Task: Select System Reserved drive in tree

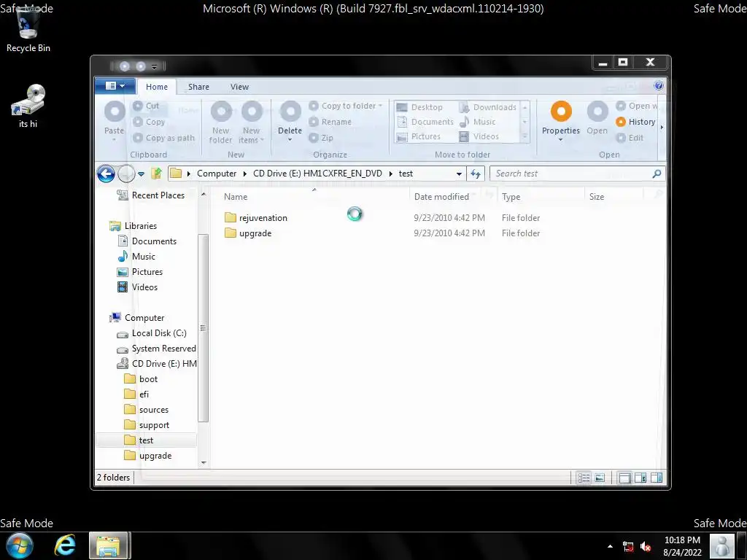Action: coord(156,349)
